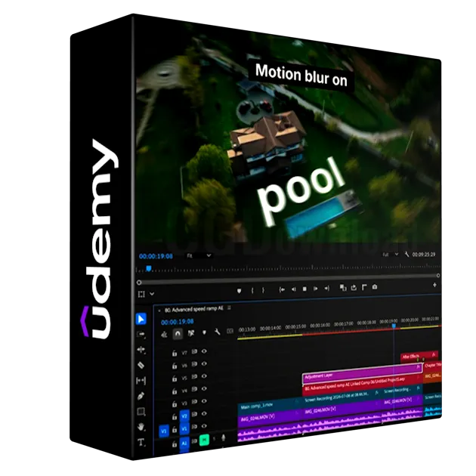Select the After Effects red clip

coord(419,356)
